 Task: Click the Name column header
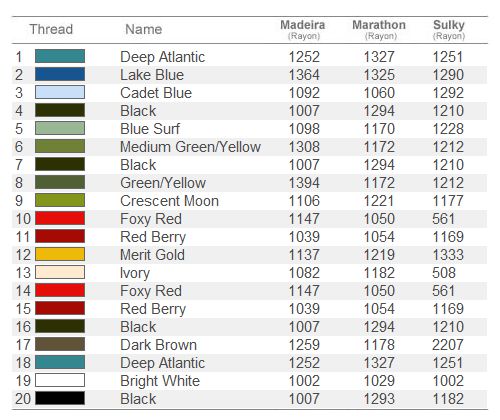144,29
